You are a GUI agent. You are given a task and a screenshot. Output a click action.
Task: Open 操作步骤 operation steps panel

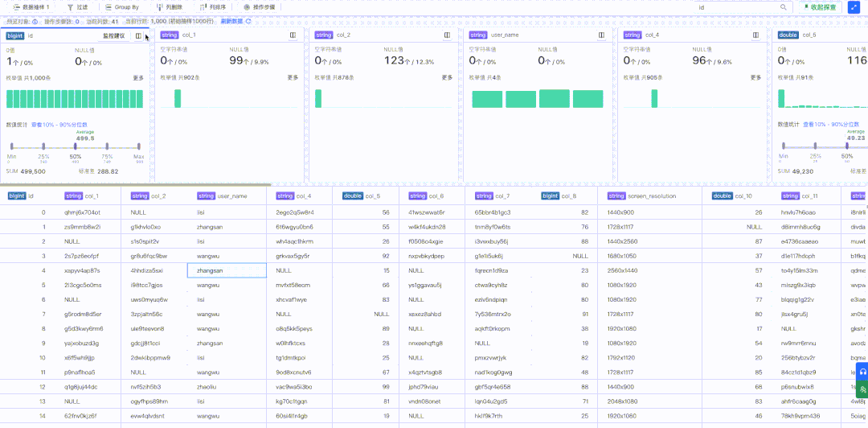(259, 7)
